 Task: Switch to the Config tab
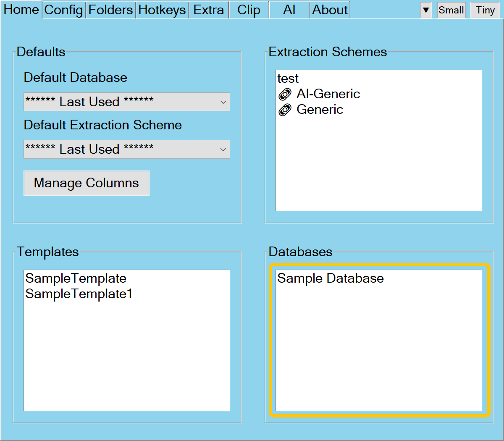(63, 10)
